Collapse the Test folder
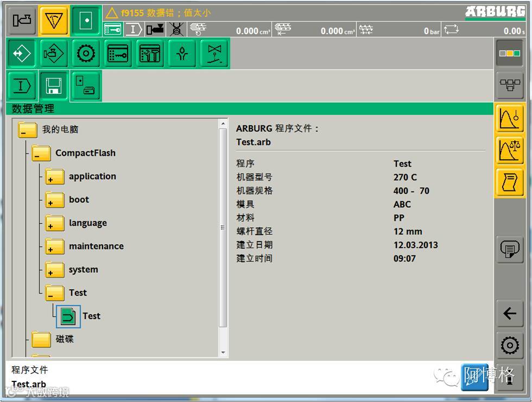Screen dimensions: 532x402 click(x=55, y=293)
